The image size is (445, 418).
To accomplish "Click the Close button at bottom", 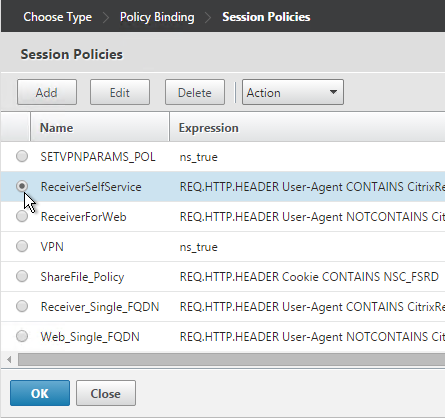I will coord(106,393).
